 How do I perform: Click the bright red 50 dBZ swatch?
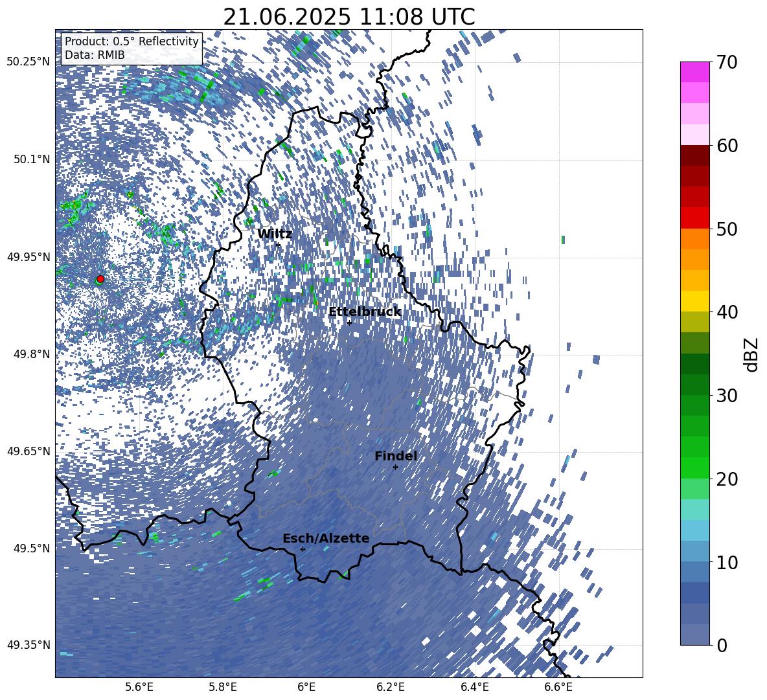coord(694,218)
